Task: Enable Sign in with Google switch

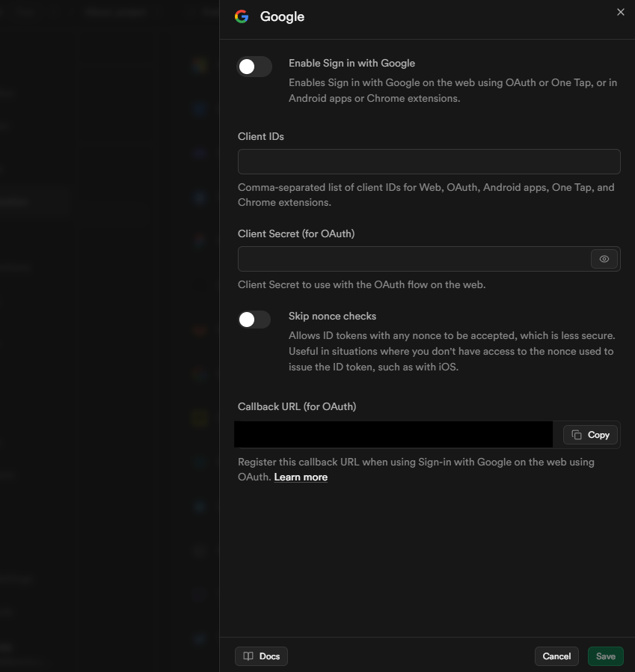Action: 254,67
